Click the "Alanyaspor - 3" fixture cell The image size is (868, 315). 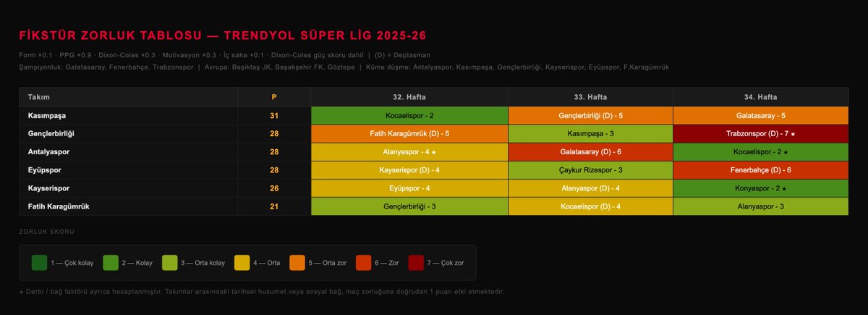(760, 206)
